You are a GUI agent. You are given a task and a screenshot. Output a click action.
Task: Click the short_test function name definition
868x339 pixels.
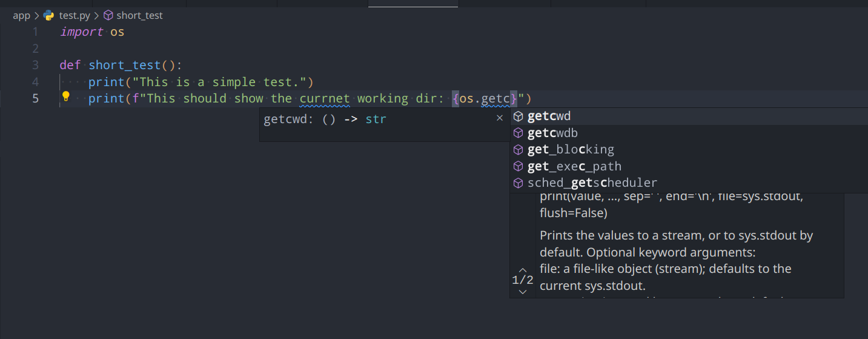(x=125, y=65)
